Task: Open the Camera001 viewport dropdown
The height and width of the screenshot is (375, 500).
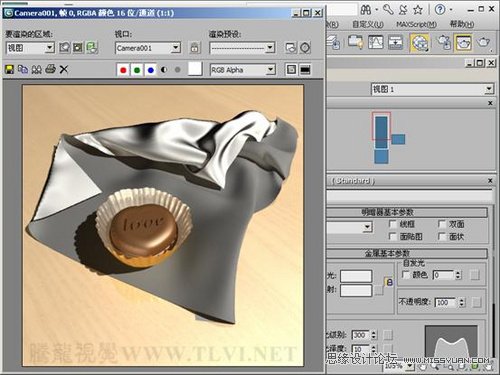Action: pos(148,48)
